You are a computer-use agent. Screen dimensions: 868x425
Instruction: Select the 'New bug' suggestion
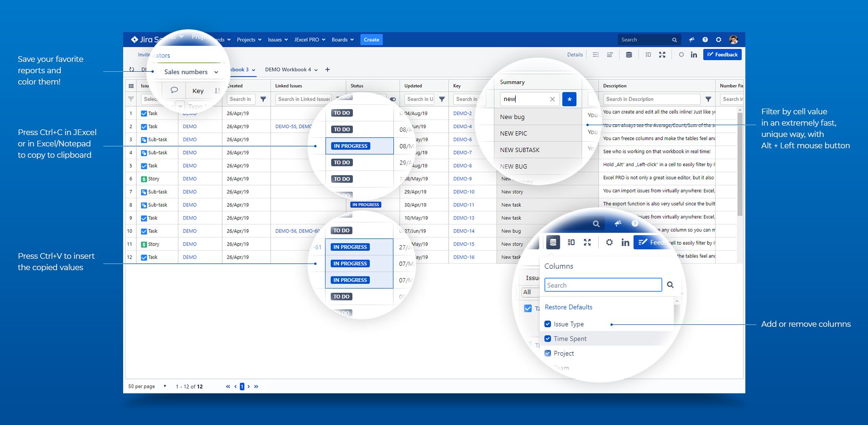[x=512, y=117]
